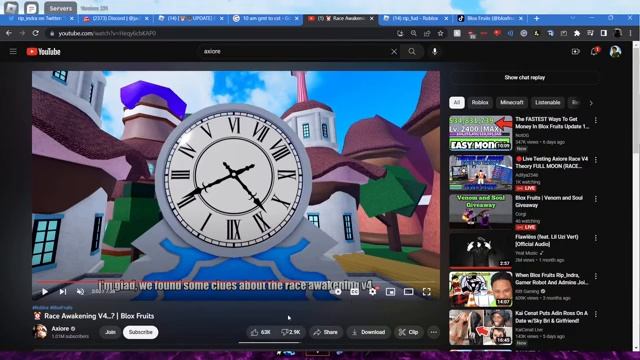Select the All filter chip
This screenshot has width=640, height=360.
pos(457,102)
